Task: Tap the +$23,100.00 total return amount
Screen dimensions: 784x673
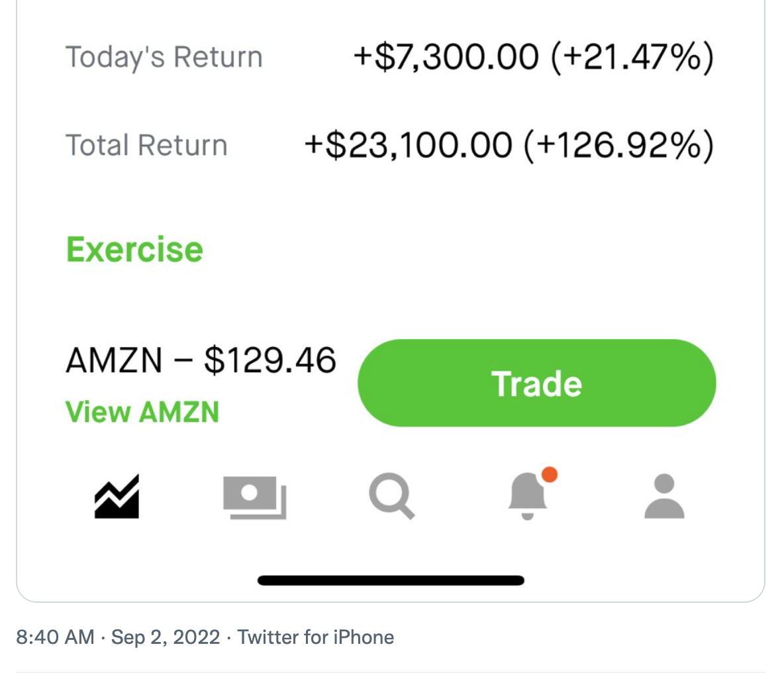Action: [408, 145]
